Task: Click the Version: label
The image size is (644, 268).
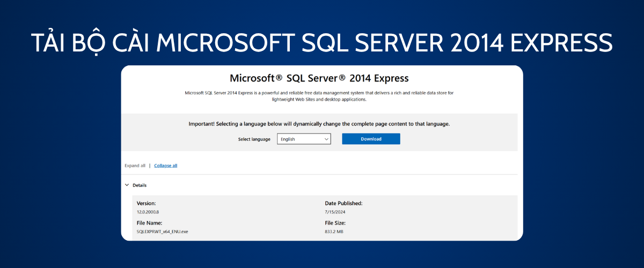Action: pos(147,204)
